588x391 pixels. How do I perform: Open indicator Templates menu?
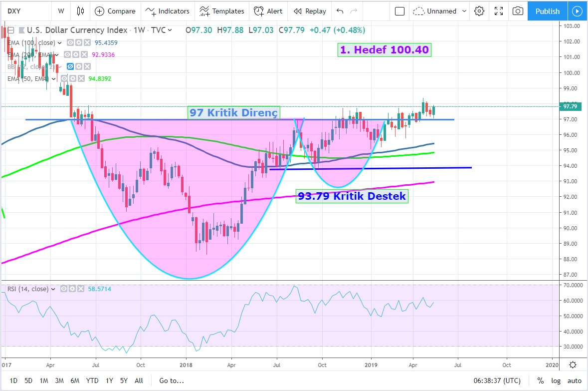pyautogui.click(x=221, y=11)
